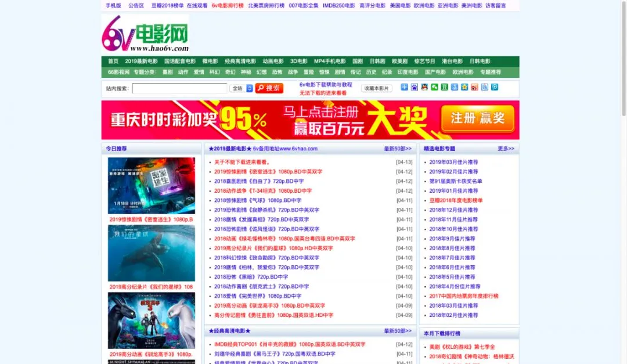Open 2018动画《绿毛怪格林奇》1080p link
Image resolution: width=627 pixels, height=364 pixels.
coord(284,239)
